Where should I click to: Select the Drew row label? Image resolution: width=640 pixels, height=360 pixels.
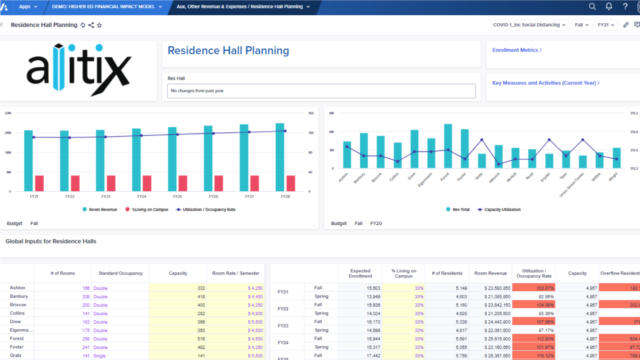pos(15,322)
